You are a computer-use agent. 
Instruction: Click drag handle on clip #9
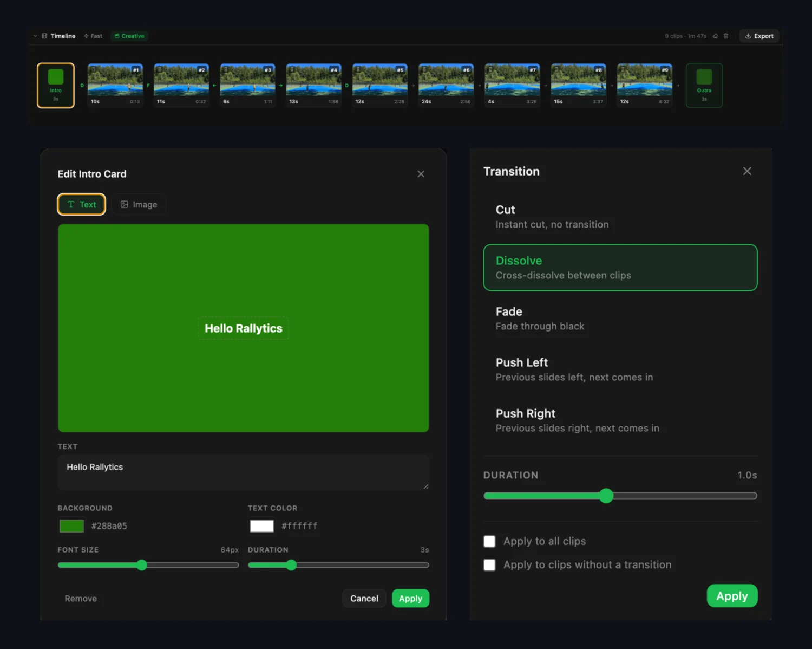(623, 69)
